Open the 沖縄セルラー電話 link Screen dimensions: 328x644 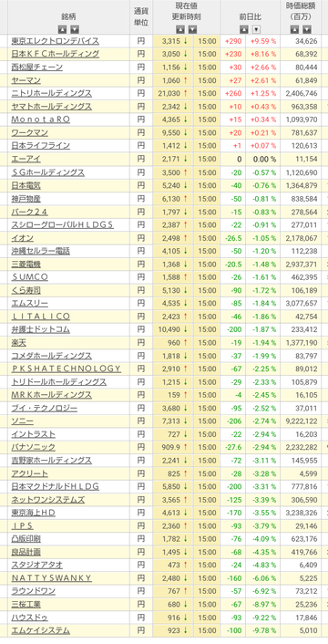pos(41,252)
